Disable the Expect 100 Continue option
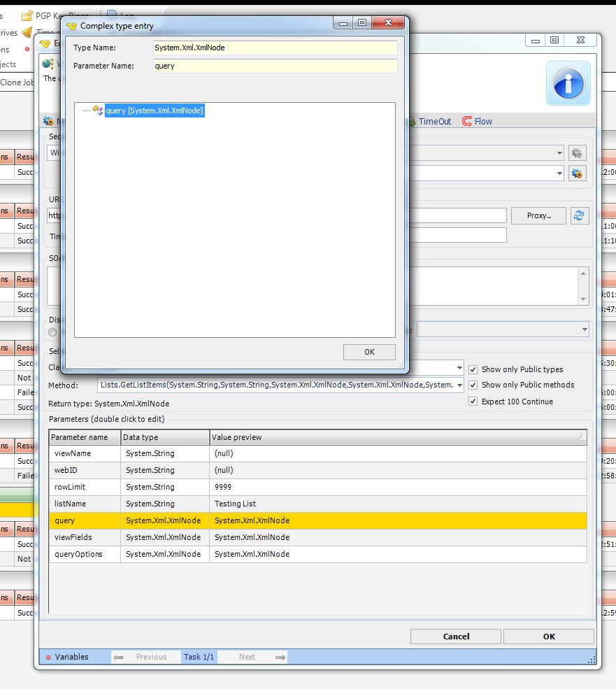Image resolution: width=616 pixels, height=689 pixels. 473,402
